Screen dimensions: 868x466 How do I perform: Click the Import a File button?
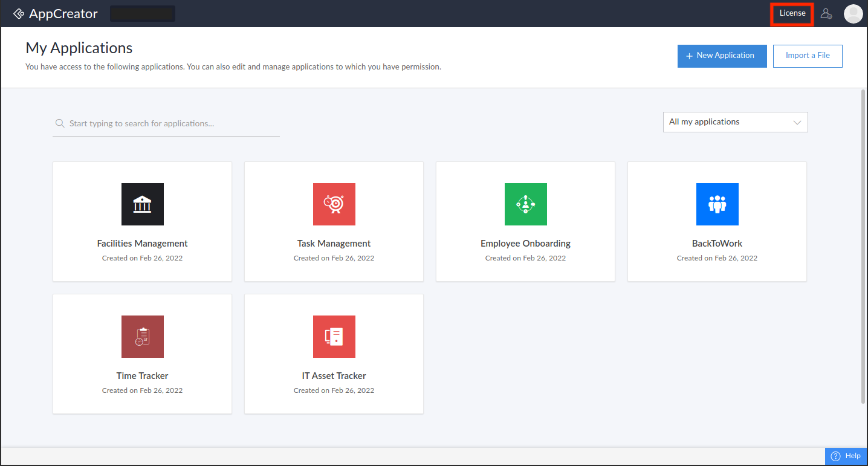tap(808, 56)
